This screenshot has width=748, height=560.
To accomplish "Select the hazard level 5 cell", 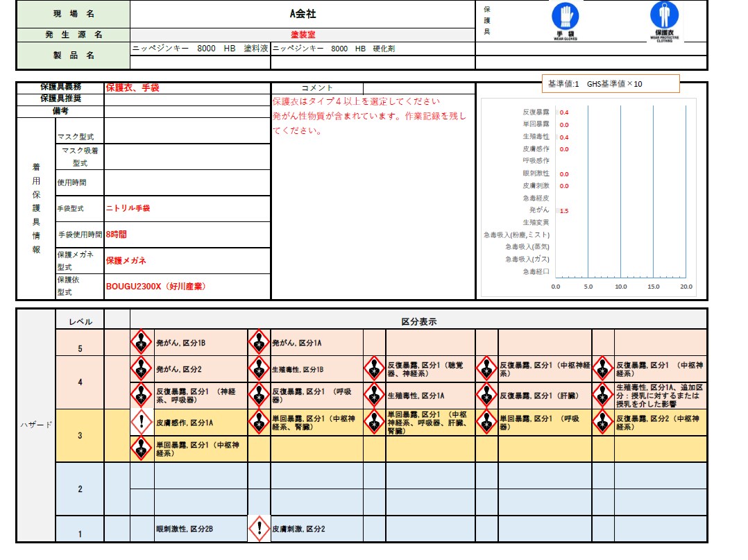I will point(80,343).
